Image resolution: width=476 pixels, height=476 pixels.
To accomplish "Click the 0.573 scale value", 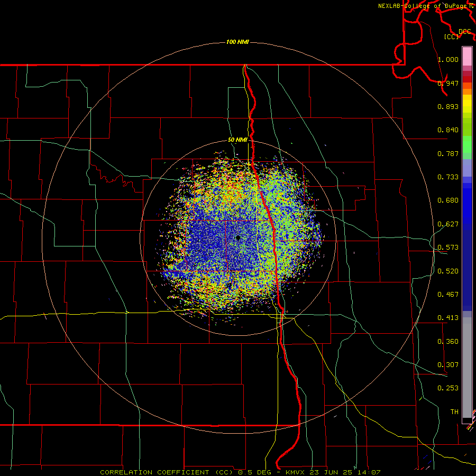I will pos(448,248).
